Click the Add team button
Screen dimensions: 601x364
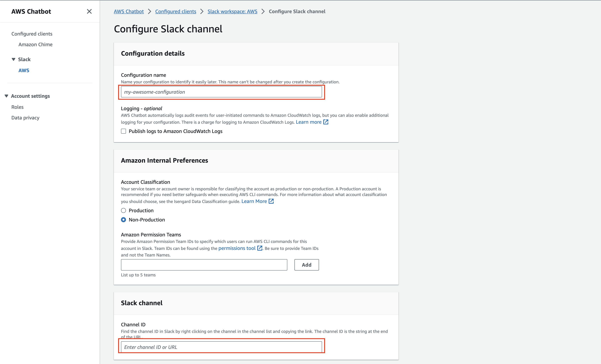point(306,265)
